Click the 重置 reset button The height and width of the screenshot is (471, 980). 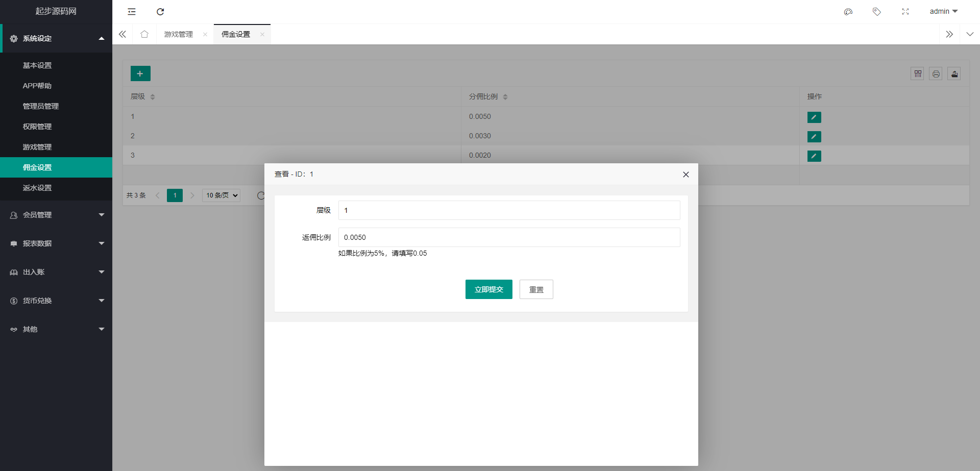point(536,289)
